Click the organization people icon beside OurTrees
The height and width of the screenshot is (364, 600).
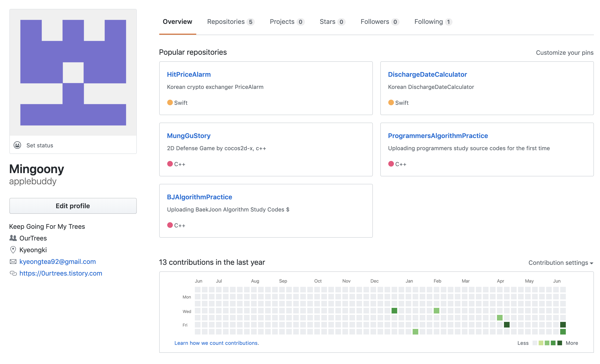[x=13, y=238]
